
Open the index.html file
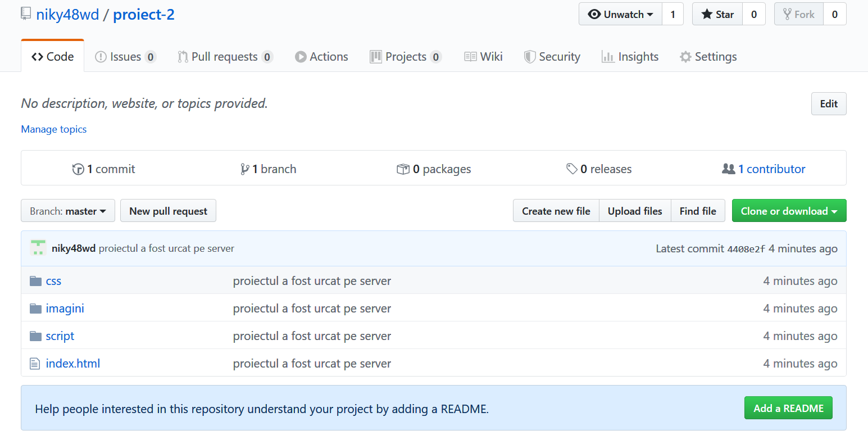[x=73, y=363]
